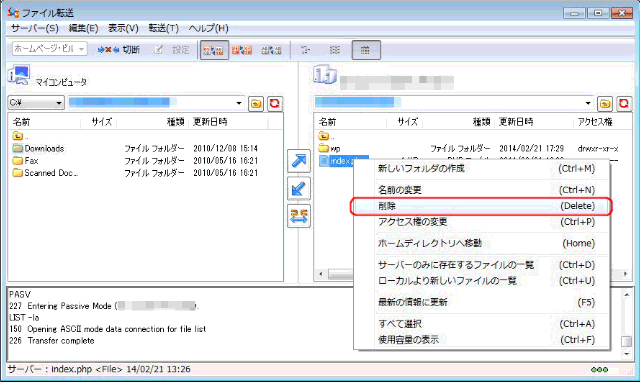Click the server new folder icon
640x382 pixels.
[605, 104]
